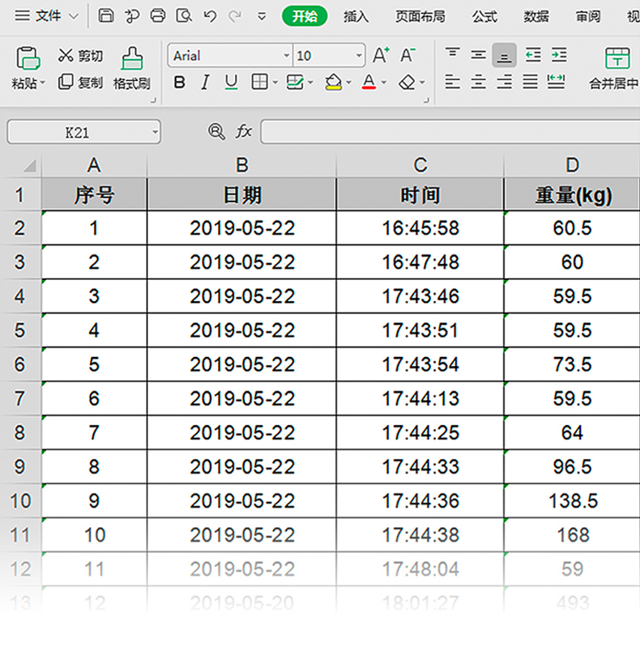Center text horizontally
Viewport: 640px width, 672px height.
[x=478, y=82]
